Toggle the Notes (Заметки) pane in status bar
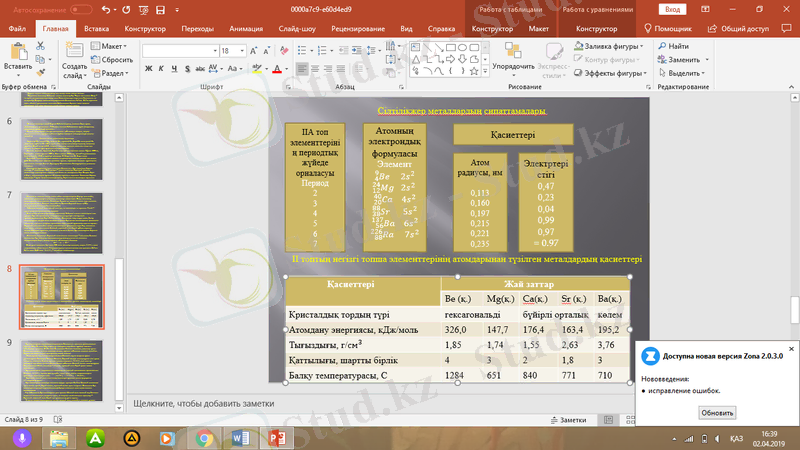Viewport: 800px width, 450px height. (566, 421)
